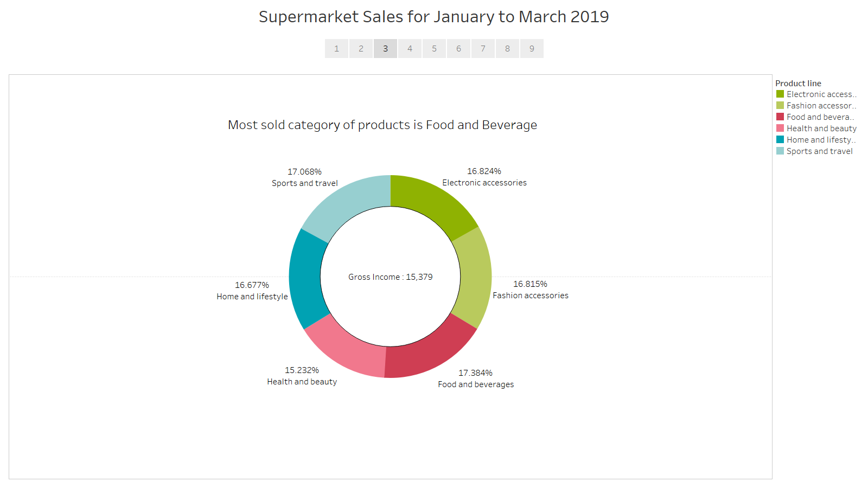Click page 7 in the pagination bar
Viewport: 868px width, 488px height.
click(x=483, y=48)
